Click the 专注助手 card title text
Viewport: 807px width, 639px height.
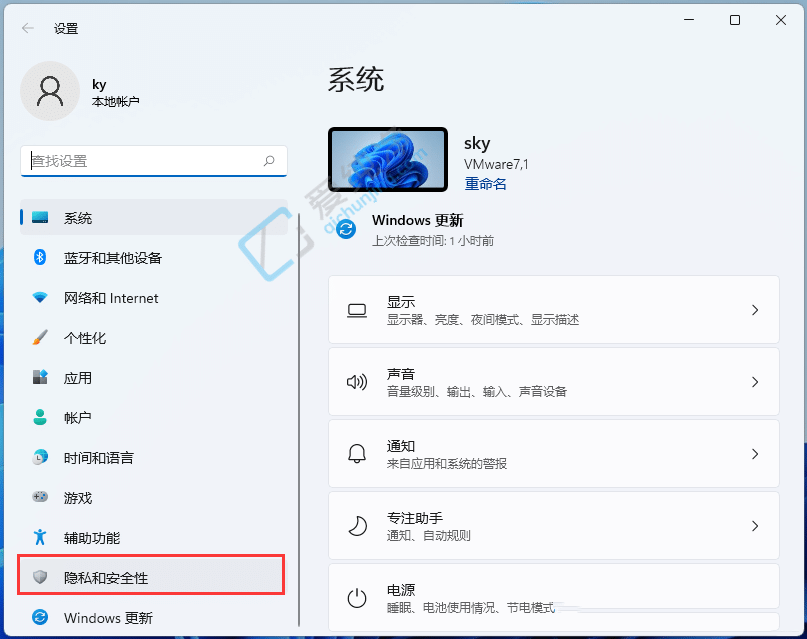pos(415,518)
